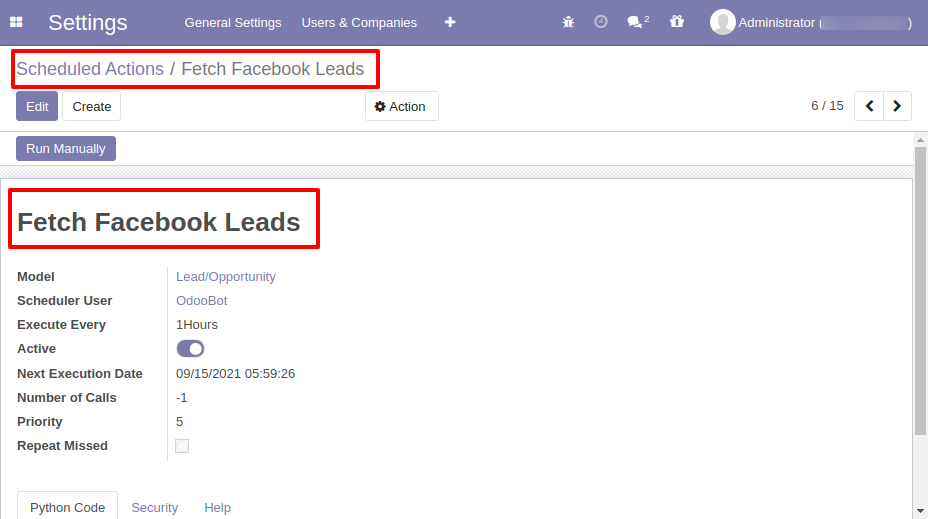Click the vertical scrollbar thumb
Viewport: 928px width, 519px height.
tap(920, 290)
